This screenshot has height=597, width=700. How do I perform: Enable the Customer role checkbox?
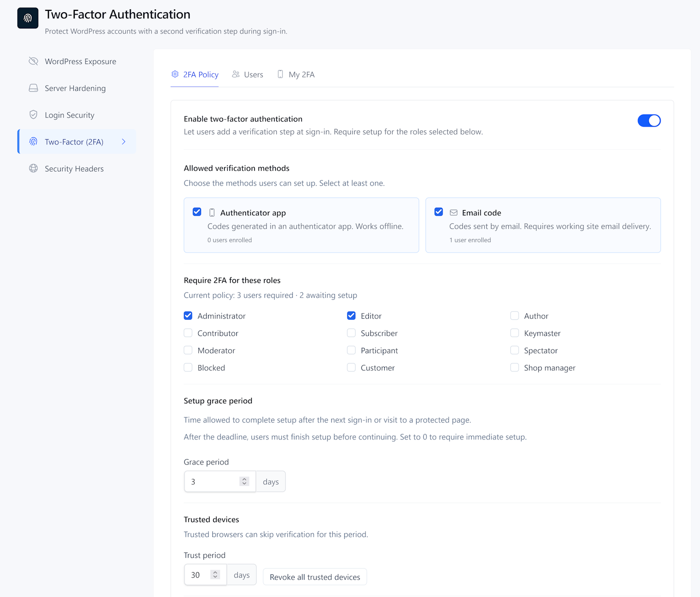(x=351, y=368)
